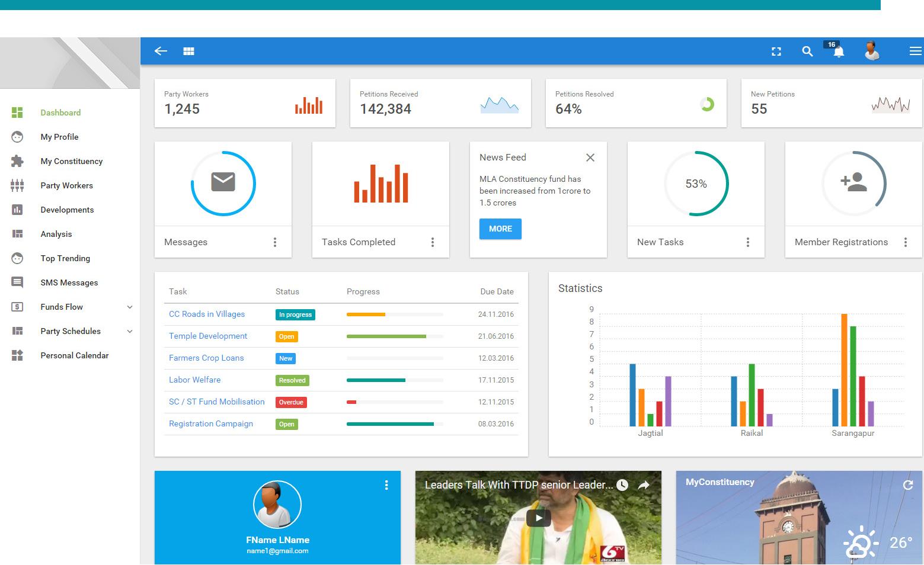
Task: Open search with magnifier icon
Action: click(807, 52)
